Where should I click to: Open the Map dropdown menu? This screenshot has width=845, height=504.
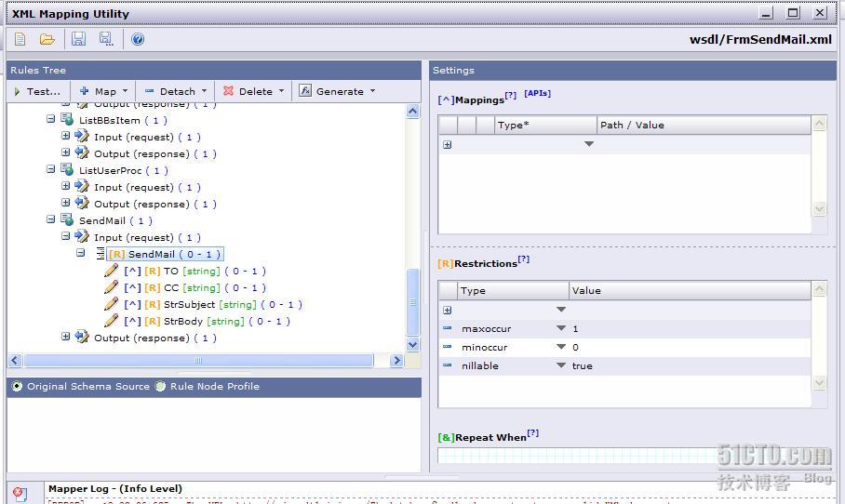tap(103, 91)
